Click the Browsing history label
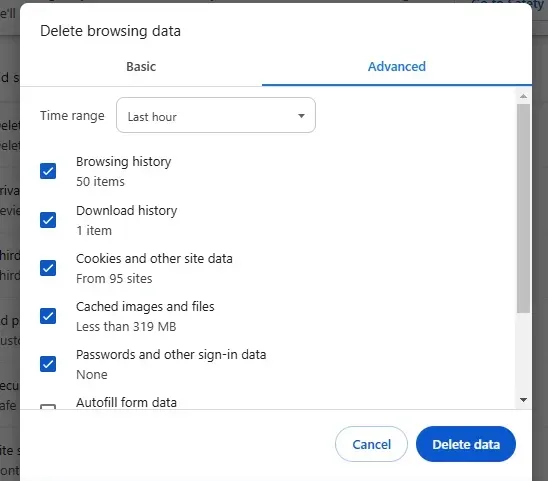The width and height of the screenshot is (548, 481). click(123, 161)
